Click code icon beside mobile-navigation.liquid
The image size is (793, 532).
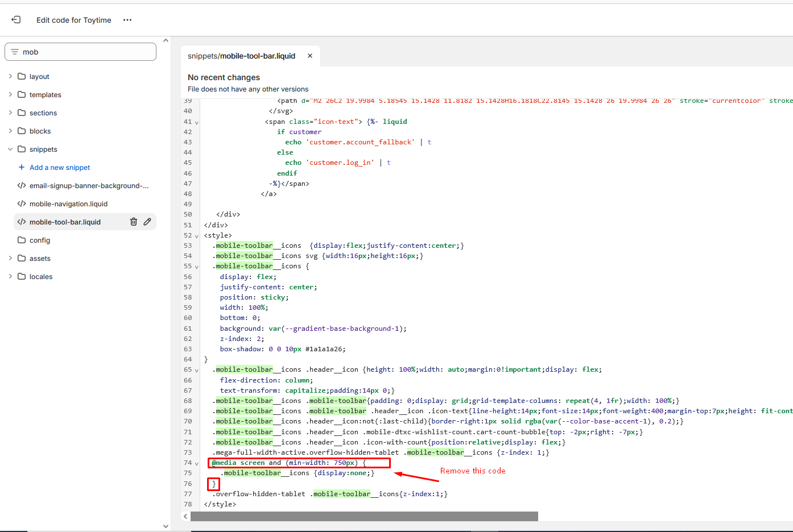(x=22, y=203)
